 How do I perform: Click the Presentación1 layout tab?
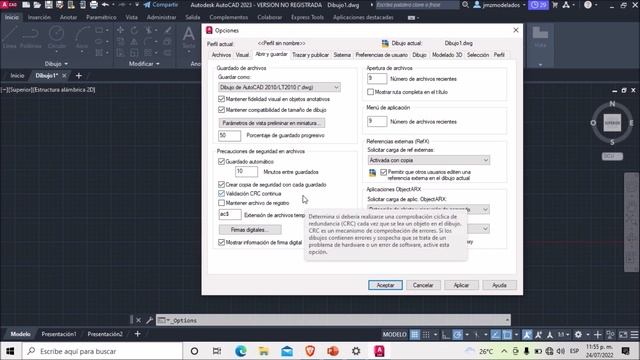(59, 334)
